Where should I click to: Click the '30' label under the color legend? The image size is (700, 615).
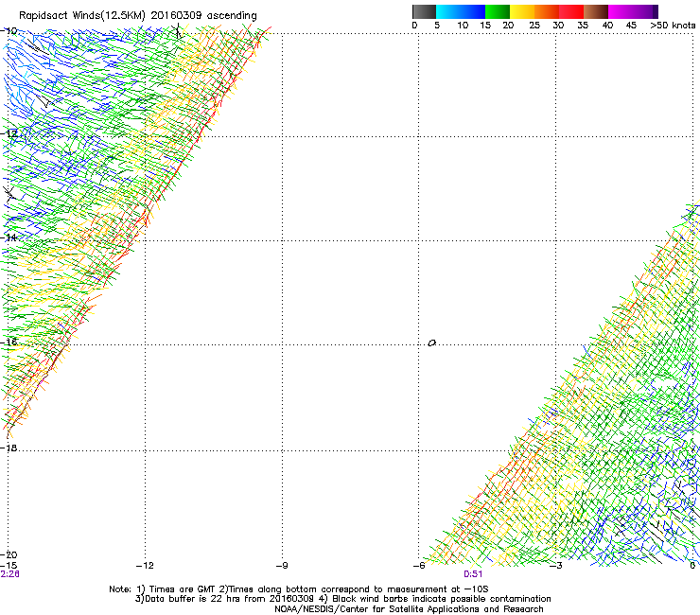pyautogui.click(x=558, y=25)
